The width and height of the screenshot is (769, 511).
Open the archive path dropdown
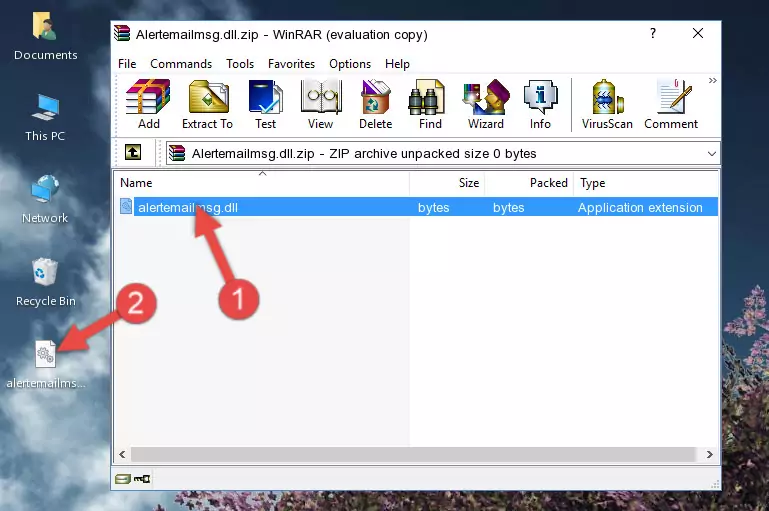pyautogui.click(x=712, y=153)
